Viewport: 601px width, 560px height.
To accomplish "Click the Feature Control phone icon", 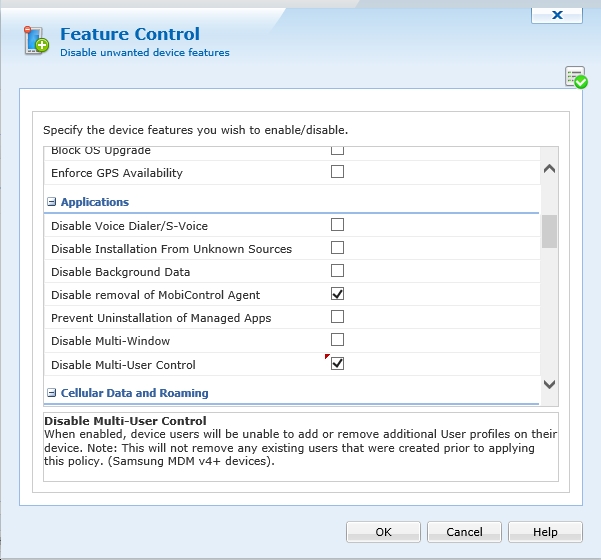I will point(36,41).
